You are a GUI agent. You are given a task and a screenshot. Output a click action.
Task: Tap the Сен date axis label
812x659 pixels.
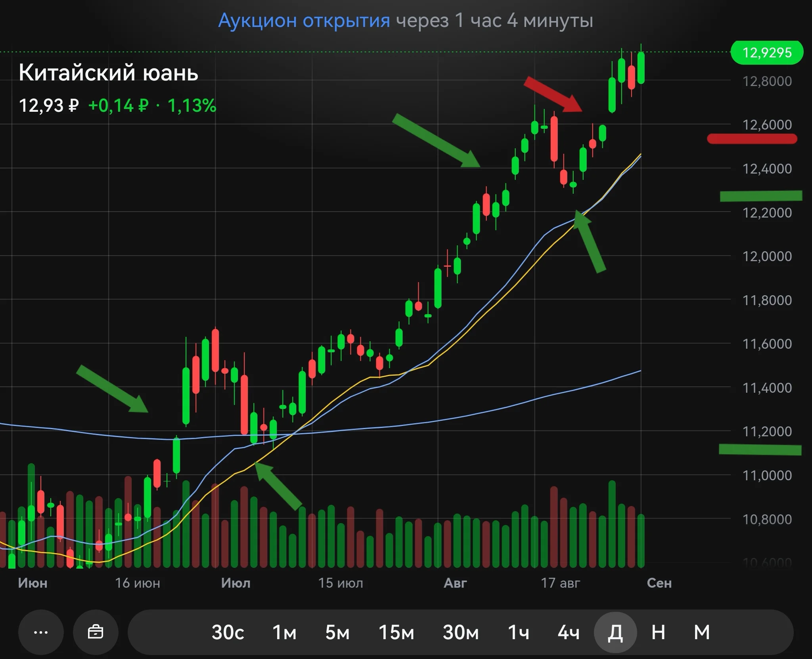[x=659, y=583]
